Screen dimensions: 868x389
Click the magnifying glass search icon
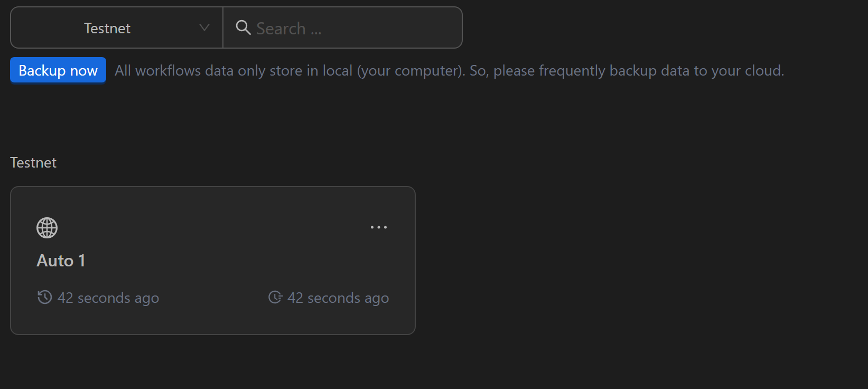243,27
